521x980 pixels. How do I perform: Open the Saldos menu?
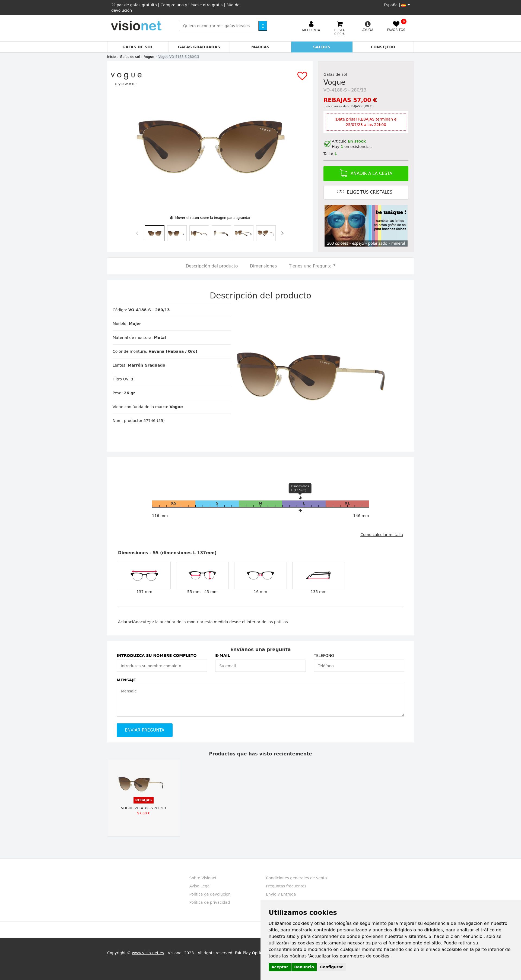322,47
